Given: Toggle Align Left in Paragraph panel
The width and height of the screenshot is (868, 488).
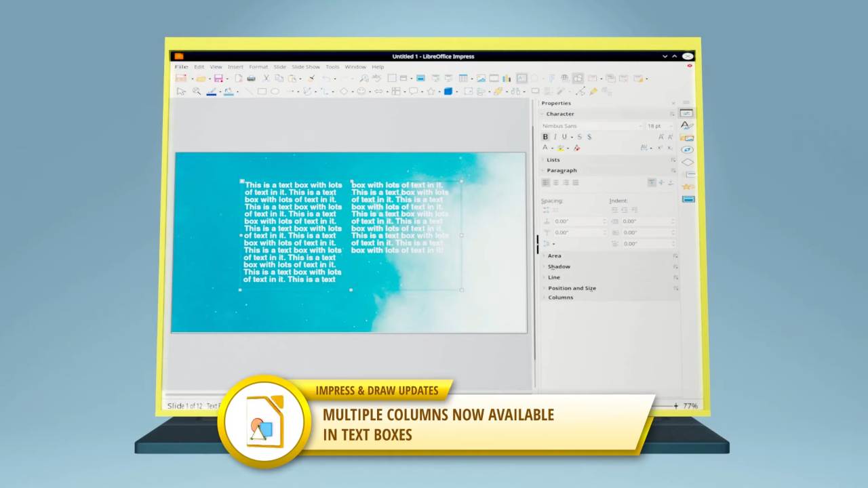Looking at the screenshot, I should tap(546, 182).
